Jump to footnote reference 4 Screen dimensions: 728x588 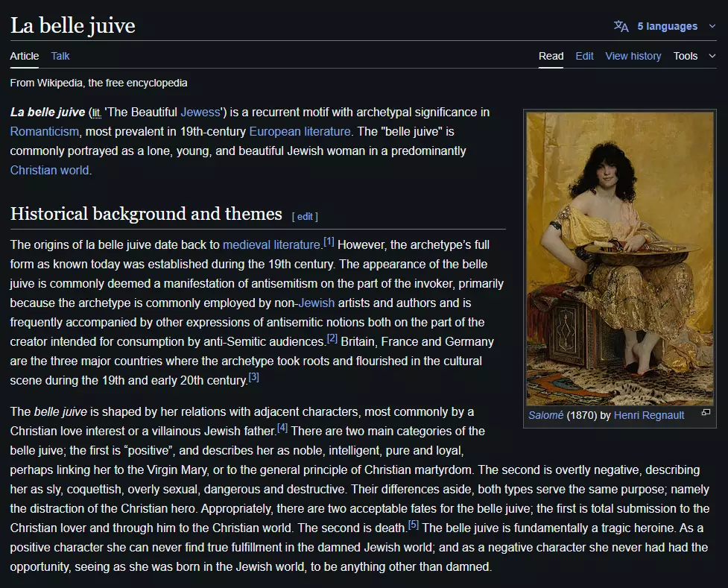(282, 428)
